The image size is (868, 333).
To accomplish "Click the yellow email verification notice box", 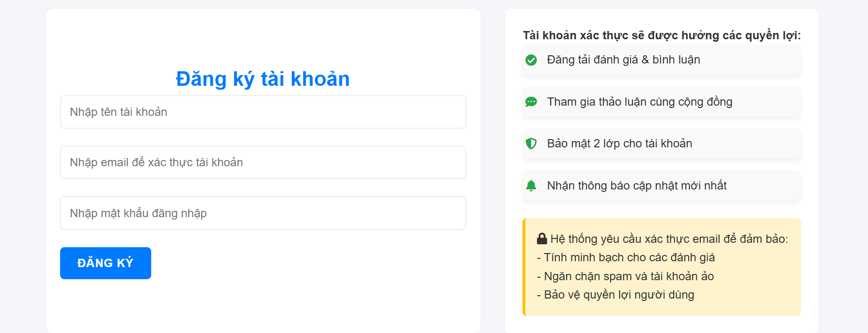I will (x=662, y=267).
